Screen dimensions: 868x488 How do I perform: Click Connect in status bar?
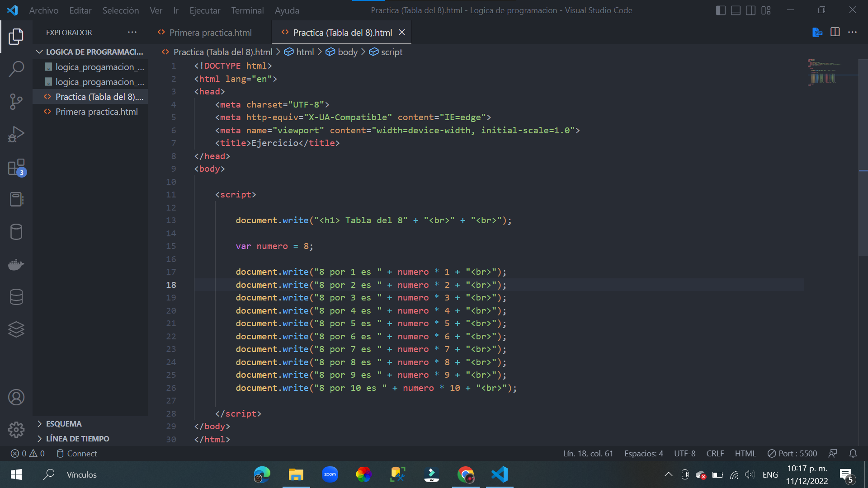(x=76, y=453)
